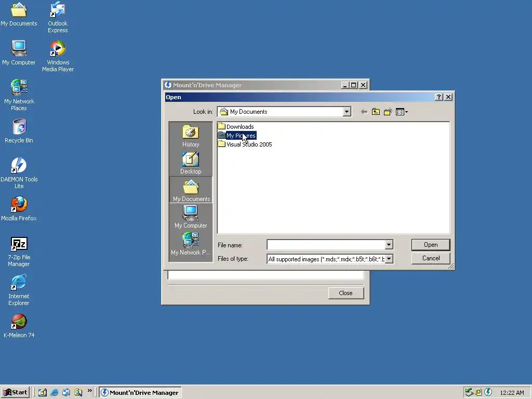Click the Cancel button
The width and height of the screenshot is (532, 399).
431,258
